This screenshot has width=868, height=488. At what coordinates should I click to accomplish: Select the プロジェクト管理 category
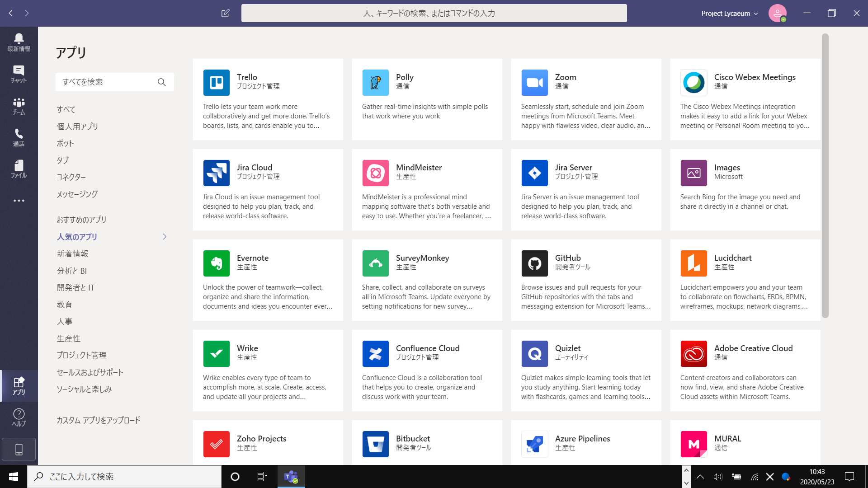[81, 355]
